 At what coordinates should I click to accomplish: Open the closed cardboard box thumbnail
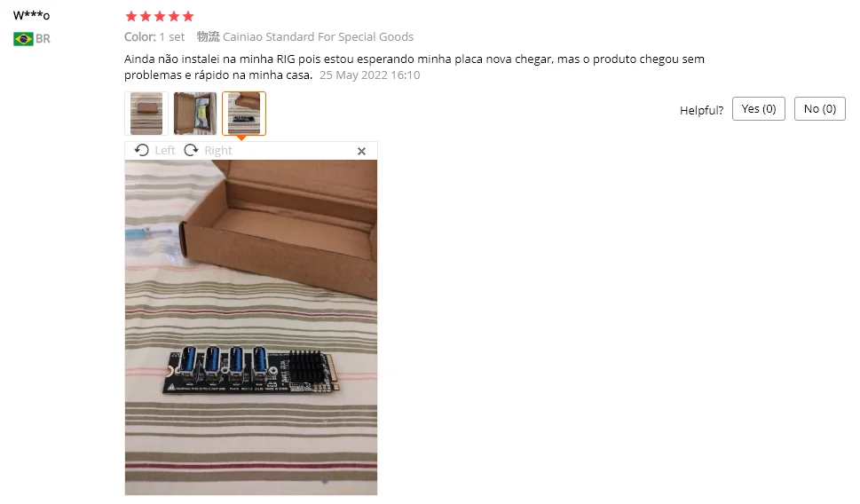[x=146, y=114]
